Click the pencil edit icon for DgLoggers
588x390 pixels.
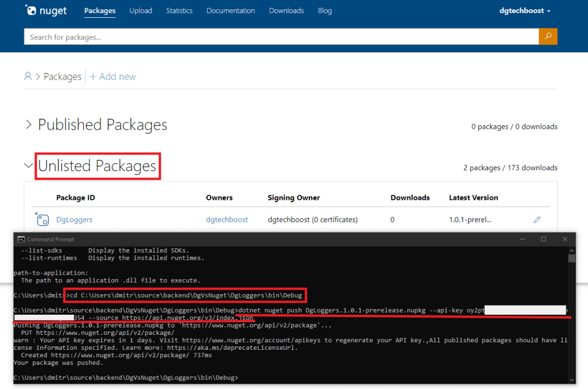point(537,219)
